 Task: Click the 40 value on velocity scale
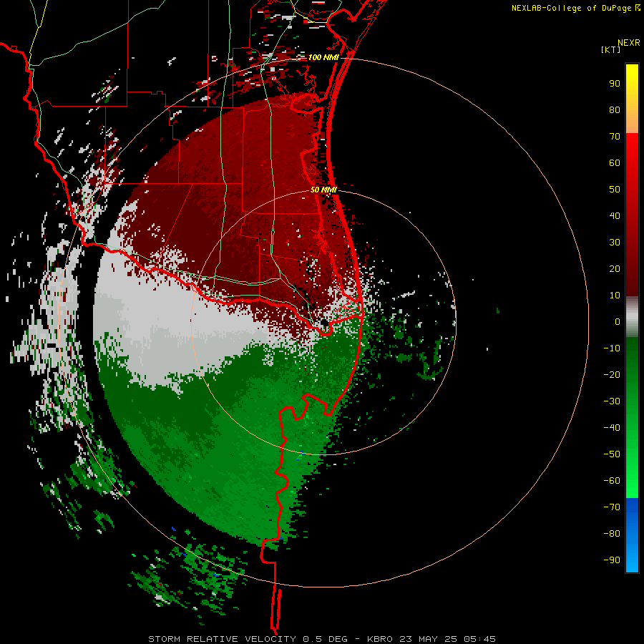pyautogui.click(x=615, y=216)
